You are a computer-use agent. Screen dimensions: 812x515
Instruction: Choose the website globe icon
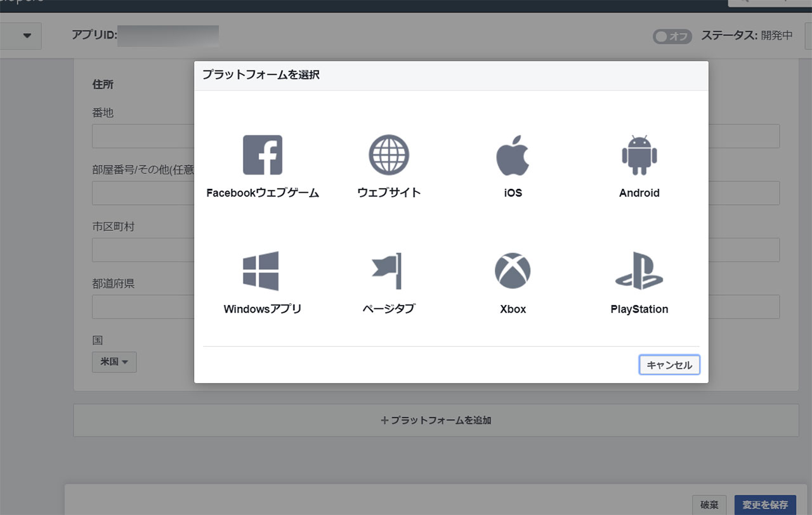[389, 155]
